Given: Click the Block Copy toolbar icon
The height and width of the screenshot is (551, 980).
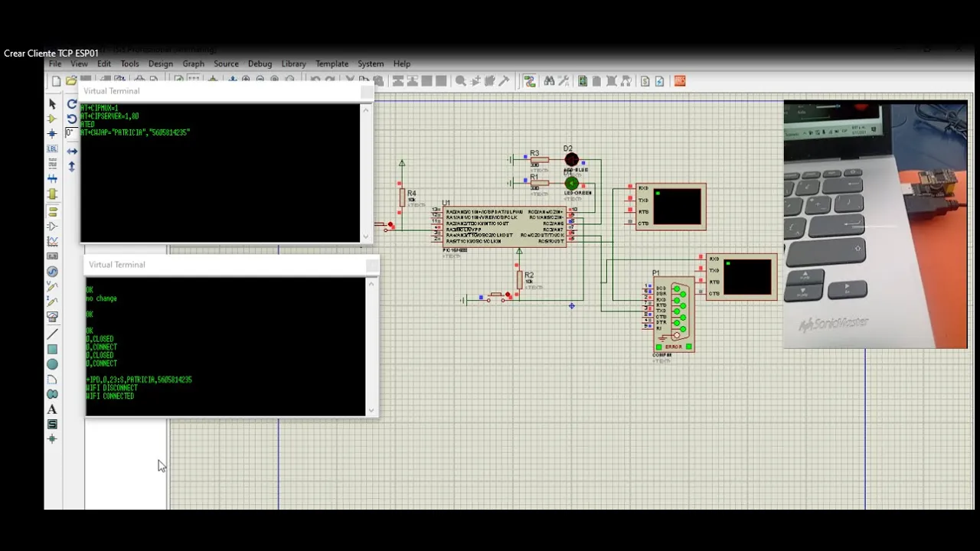Looking at the screenshot, I should pos(397,81).
